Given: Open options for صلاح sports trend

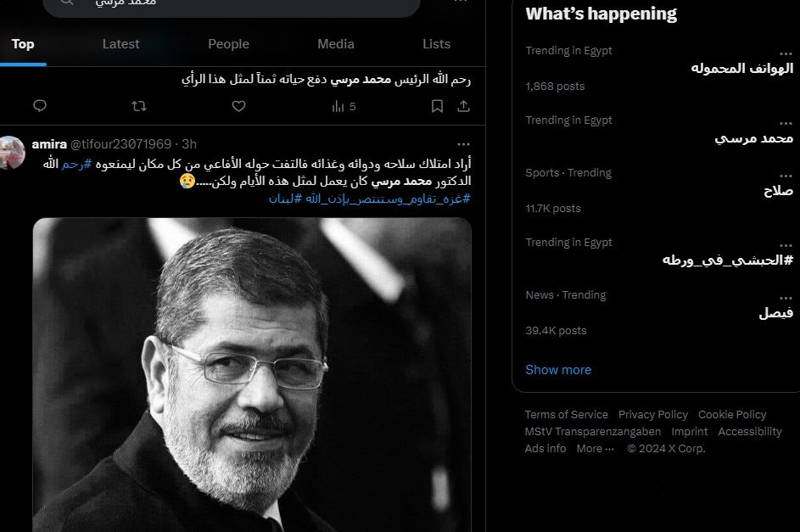Looking at the screenshot, I should pos(786,176).
